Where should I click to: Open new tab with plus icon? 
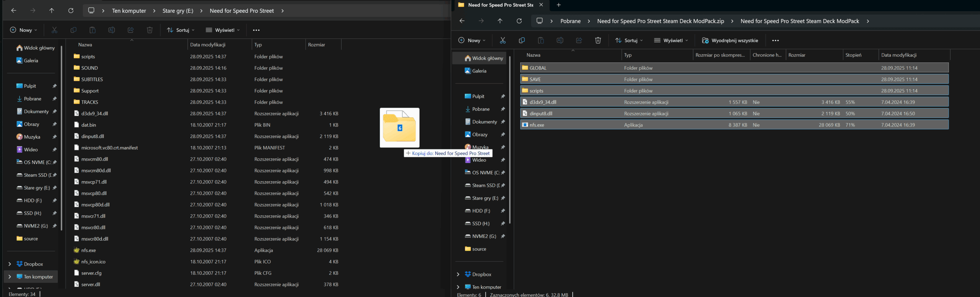pyautogui.click(x=559, y=5)
